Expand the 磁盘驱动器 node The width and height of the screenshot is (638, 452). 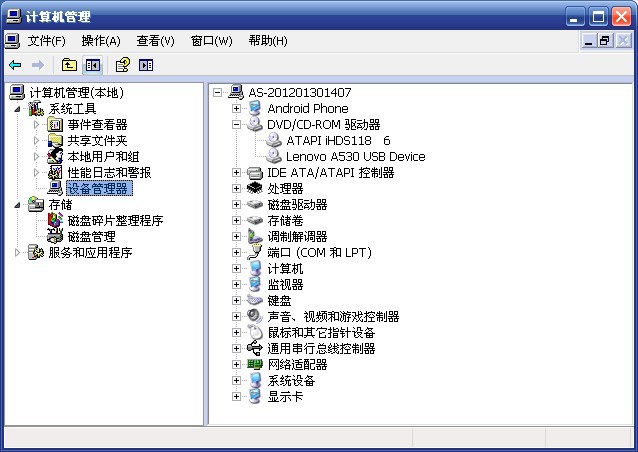tap(236, 204)
